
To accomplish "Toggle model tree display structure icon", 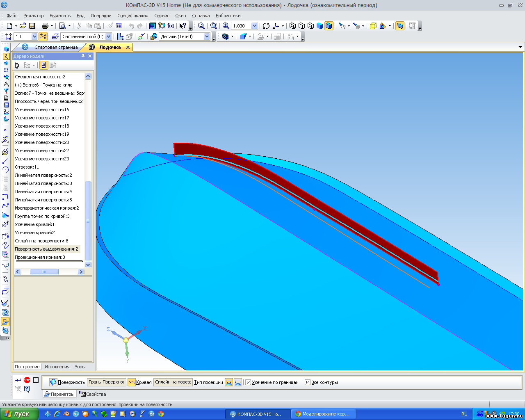I will (43, 65).
